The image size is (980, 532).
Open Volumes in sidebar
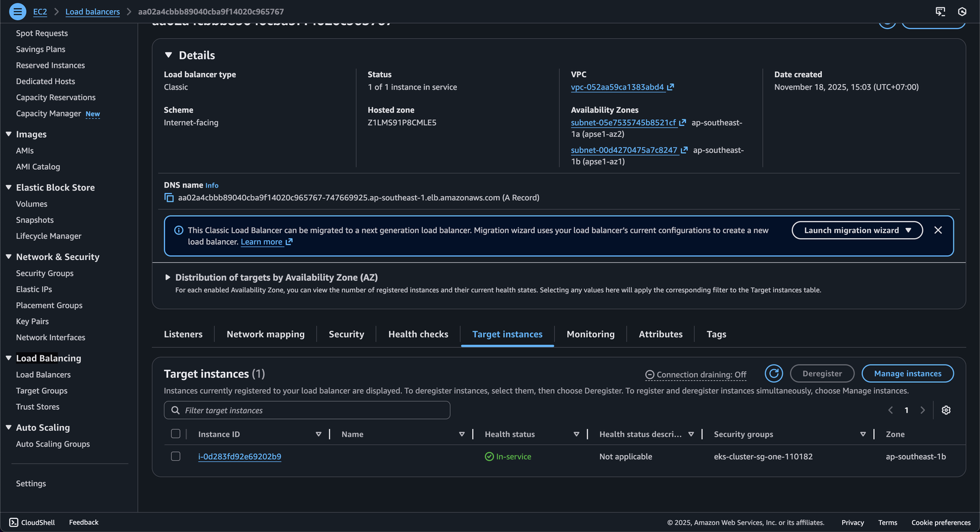(x=31, y=204)
